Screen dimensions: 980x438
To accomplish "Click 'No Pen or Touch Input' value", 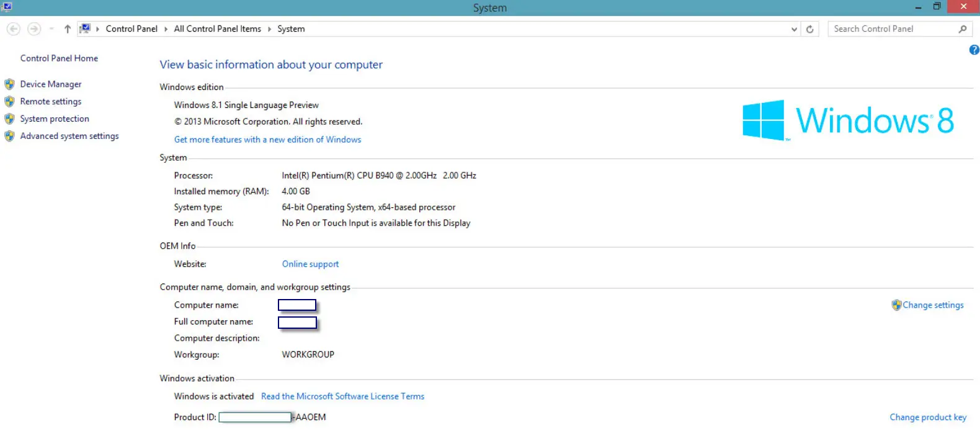I will [x=376, y=223].
